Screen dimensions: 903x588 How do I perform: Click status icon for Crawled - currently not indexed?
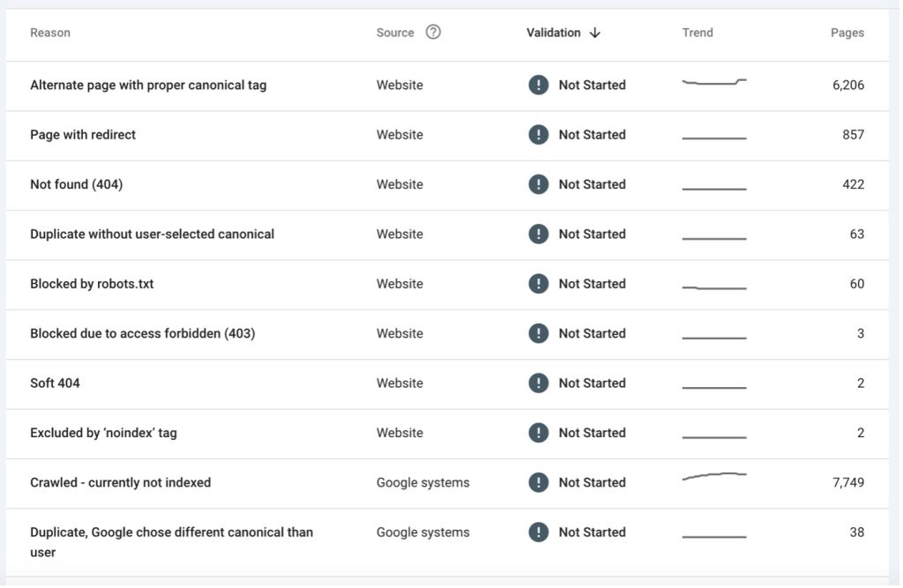point(539,482)
